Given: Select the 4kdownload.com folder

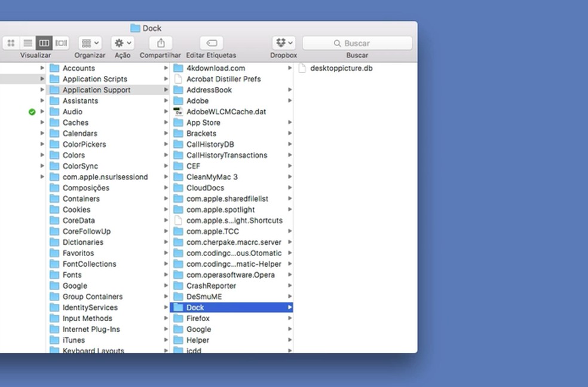Looking at the screenshot, I should [x=231, y=68].
